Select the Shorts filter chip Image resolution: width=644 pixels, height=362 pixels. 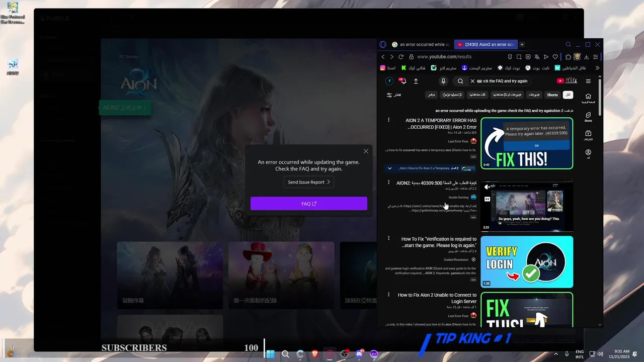pos(552,95)
